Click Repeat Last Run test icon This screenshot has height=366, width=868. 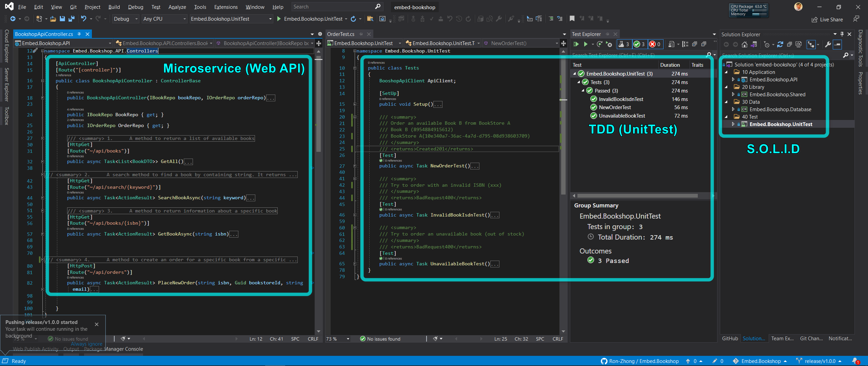[599, 44]
